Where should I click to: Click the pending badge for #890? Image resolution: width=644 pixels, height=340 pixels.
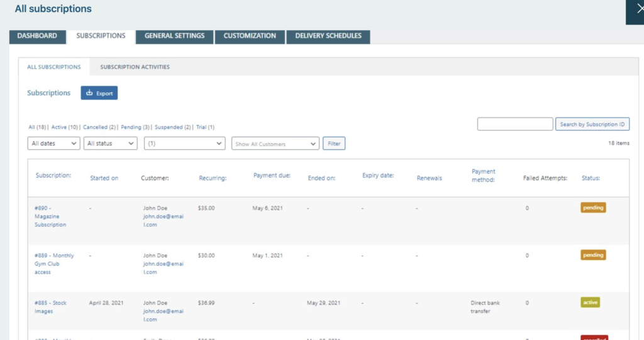[x=593, y=208]
